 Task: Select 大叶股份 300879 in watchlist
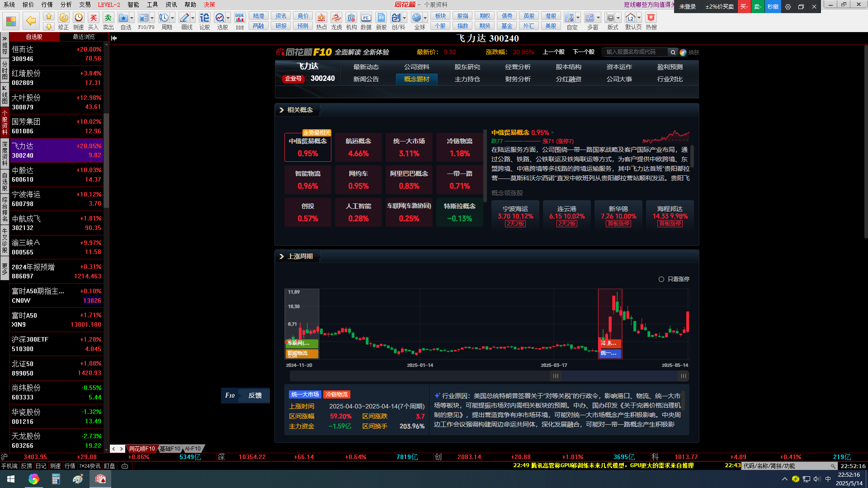click(57, 102)
